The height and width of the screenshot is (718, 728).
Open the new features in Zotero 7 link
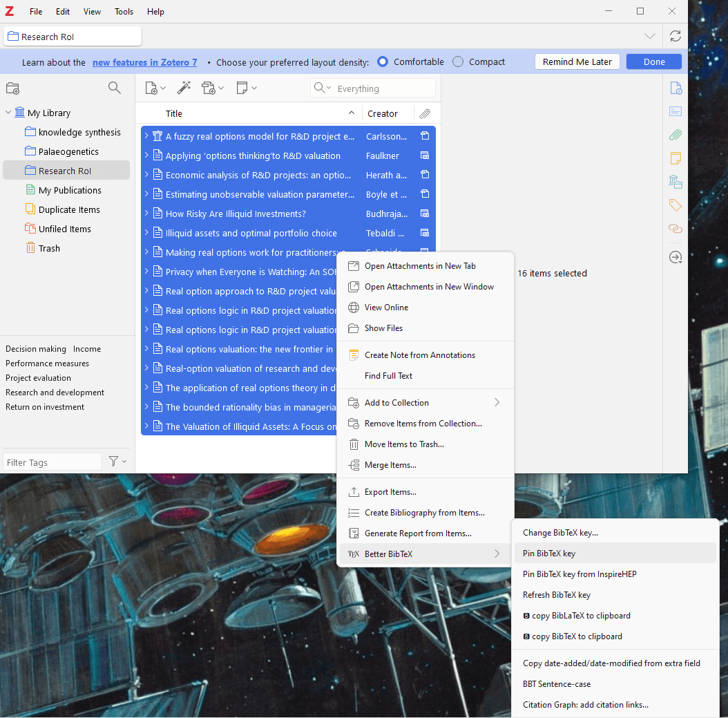[x=145, y=62]
